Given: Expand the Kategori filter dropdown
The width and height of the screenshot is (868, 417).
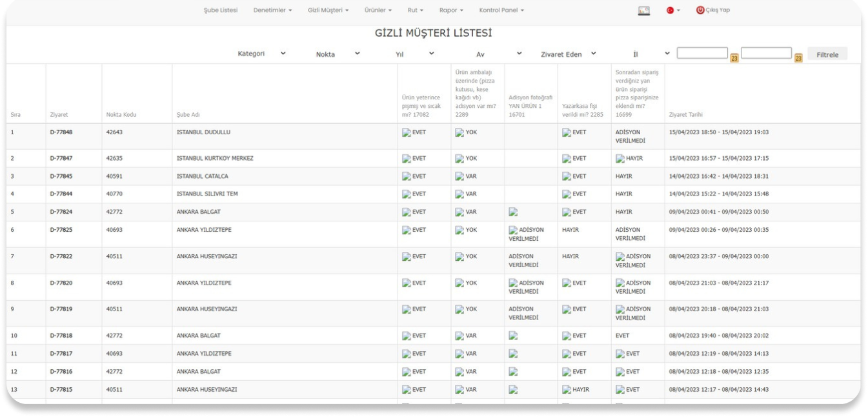Looking at the screenshot, I should click(261, 54).
